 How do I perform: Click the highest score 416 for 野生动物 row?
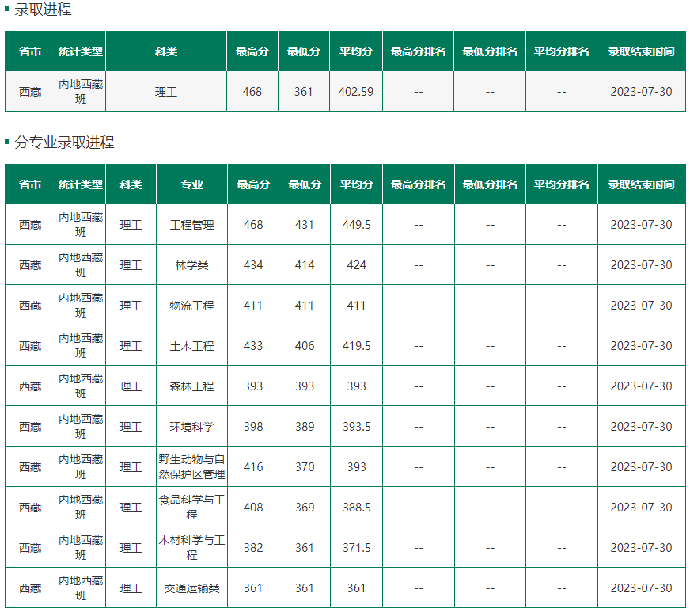(253, 466)
